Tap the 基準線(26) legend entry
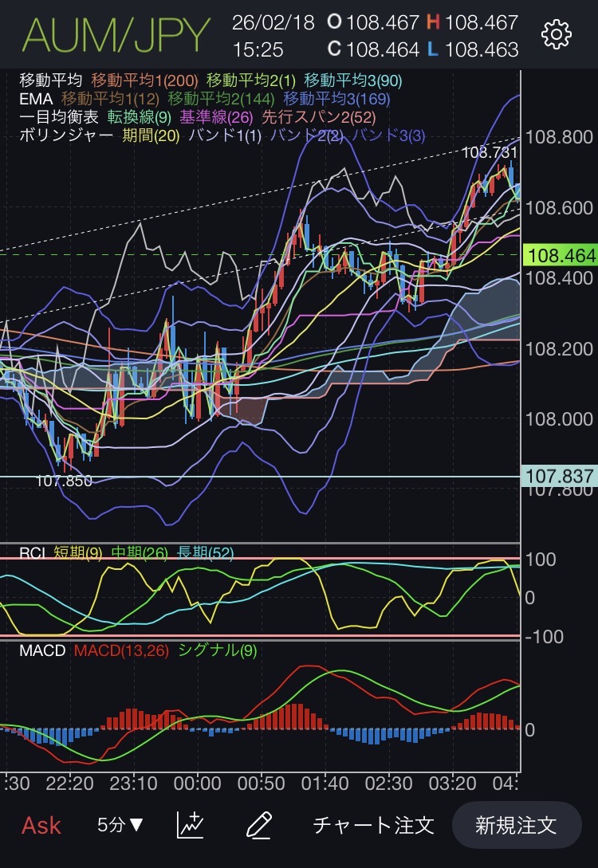The height and width of the screenshot is (868, 598). pos(216,117)
